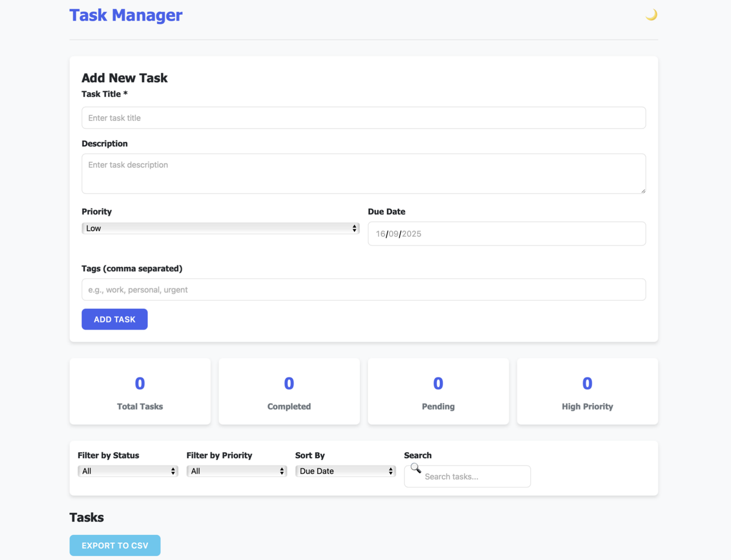Click the Tasks section heading

pyautogui.click(x=87, y=517)
